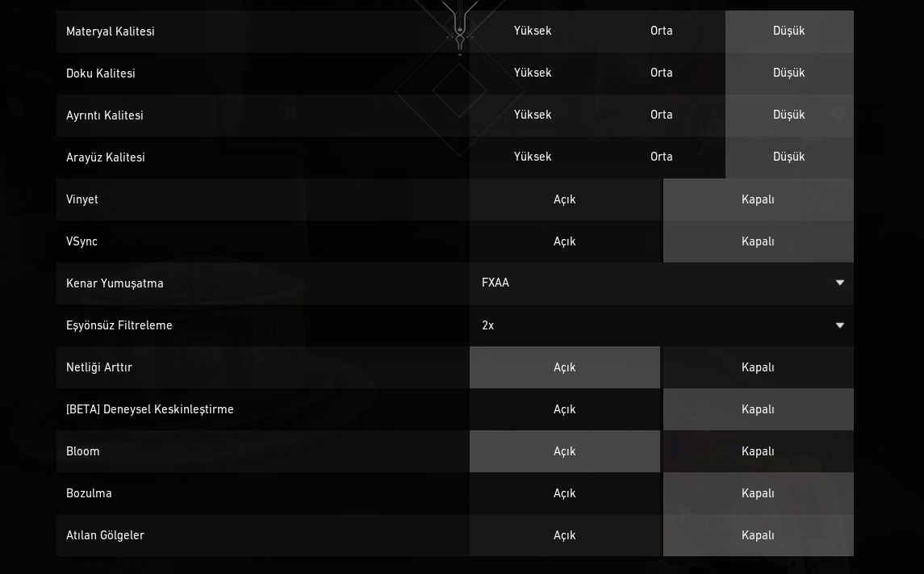Turn Bloom off with Kapalı
This screenshot has height=574, width=924.
coord(758,451)
